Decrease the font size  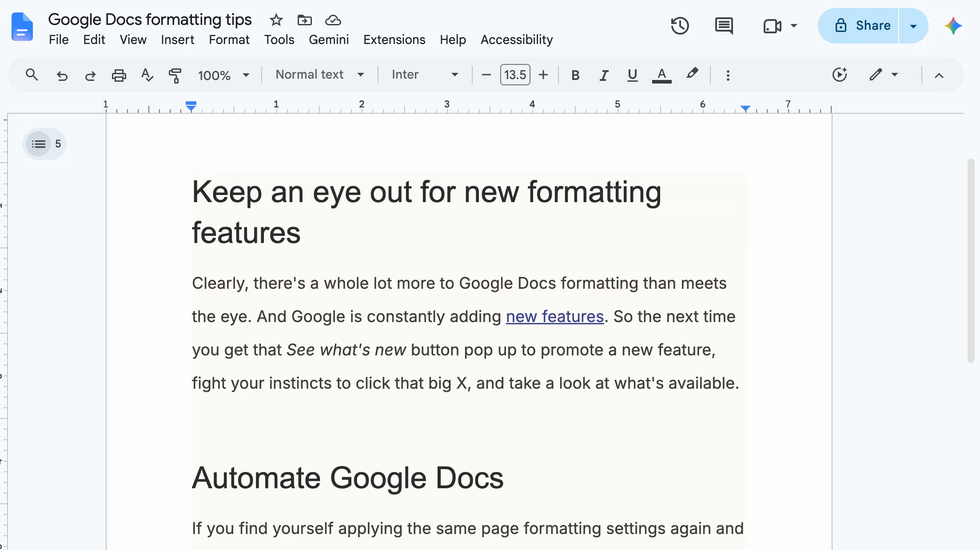coord(486,75)
